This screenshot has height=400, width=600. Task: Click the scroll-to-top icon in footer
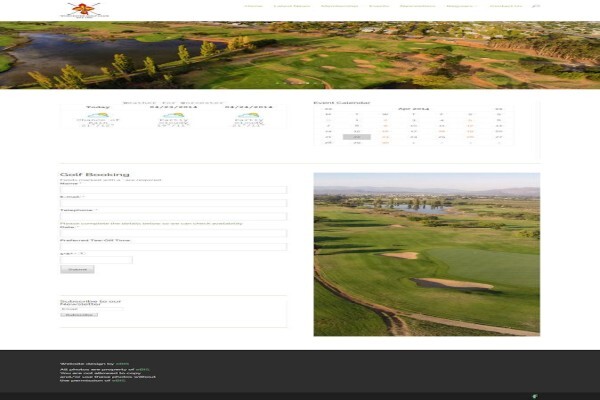coord(535,396)
